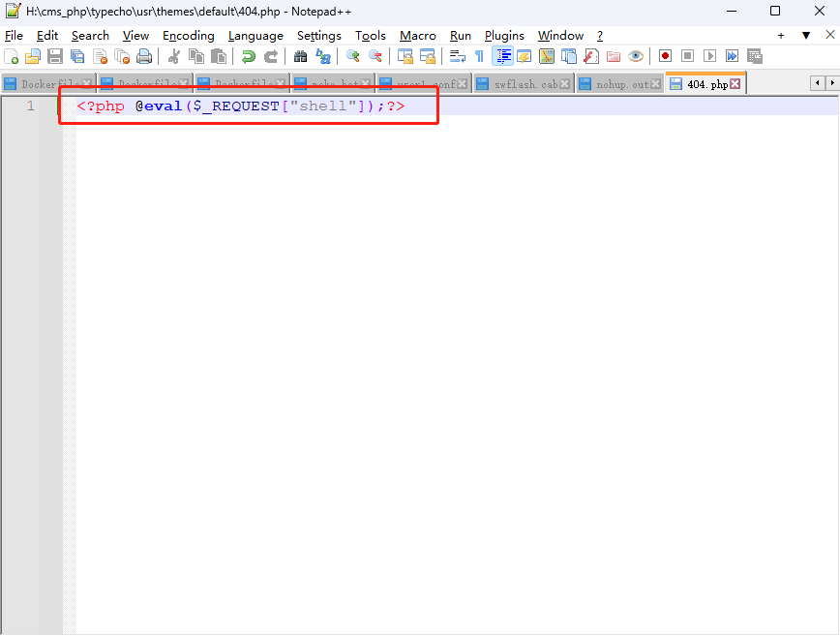This screenshot has width=840, height=636.
Task: Run macro multiple times icon
Action: (732, 56)
